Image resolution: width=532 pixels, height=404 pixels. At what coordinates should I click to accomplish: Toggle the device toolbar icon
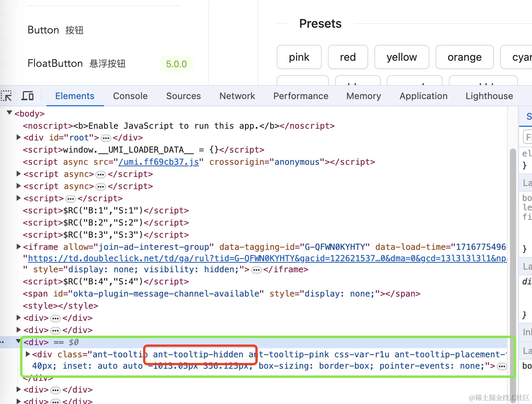[27, 96]
